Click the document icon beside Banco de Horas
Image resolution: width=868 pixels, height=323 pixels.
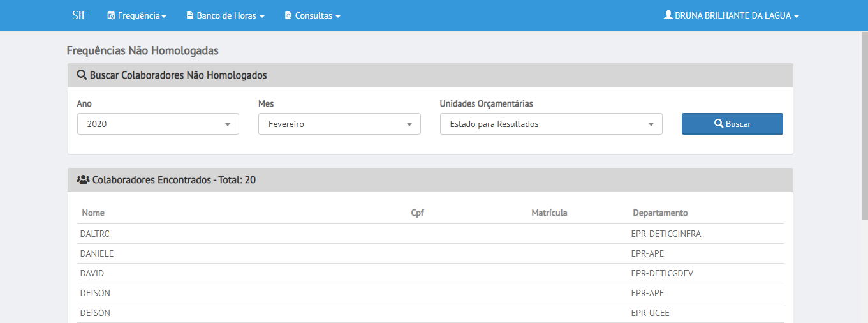[x=190, y=15]
